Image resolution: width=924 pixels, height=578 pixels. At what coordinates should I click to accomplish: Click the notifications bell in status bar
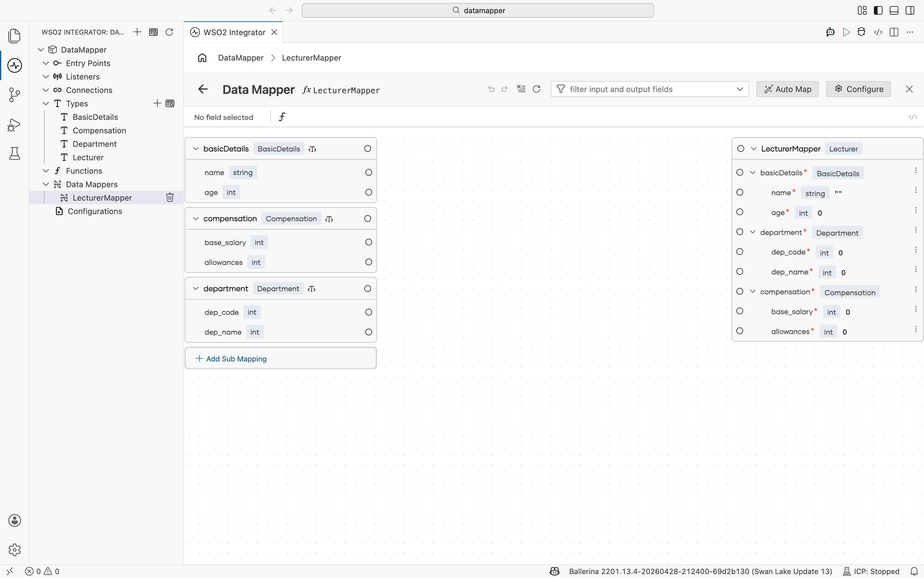914,571
